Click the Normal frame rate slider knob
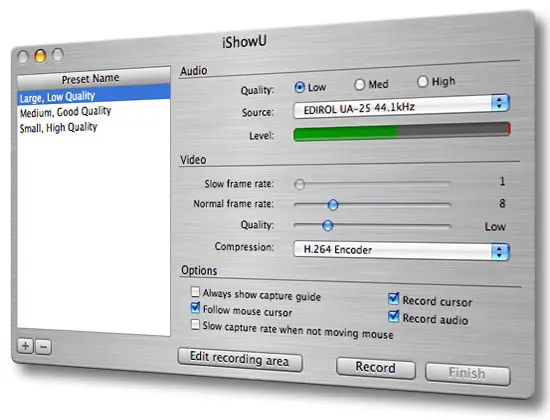550x420 pixels. click(333, 204)
